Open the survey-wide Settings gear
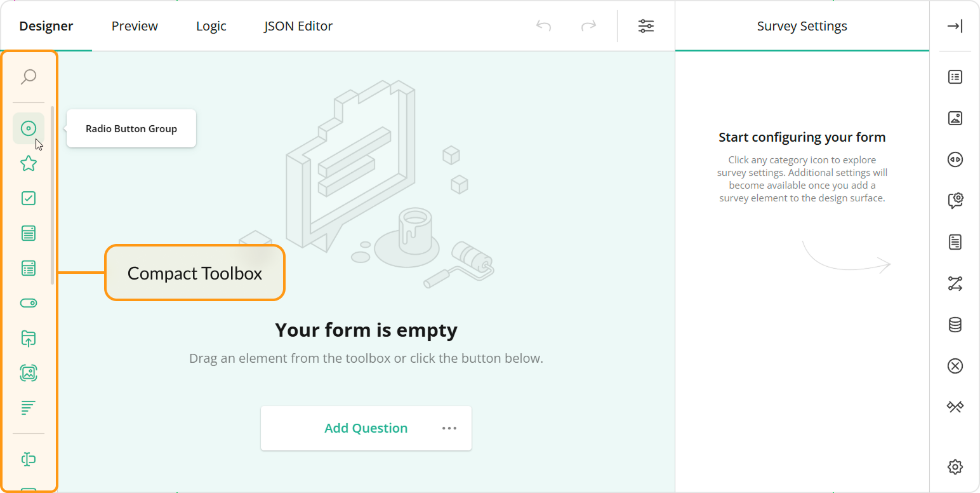Image resolution: width=980 pixels, height=493 pixels. pyautogui.click(x=955, y=466)
